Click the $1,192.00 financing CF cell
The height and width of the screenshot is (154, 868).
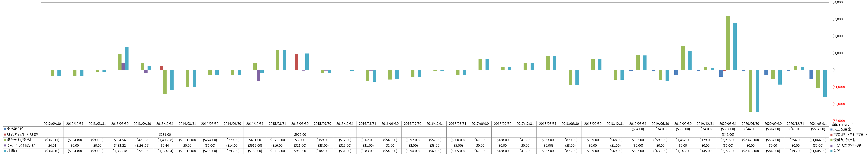277,151
